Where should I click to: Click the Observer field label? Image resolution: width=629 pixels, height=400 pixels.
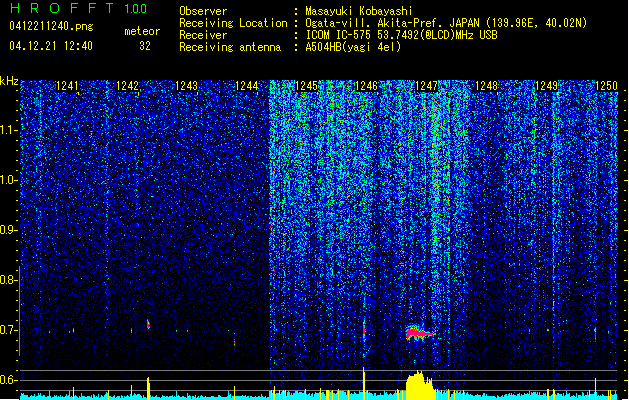203,11
